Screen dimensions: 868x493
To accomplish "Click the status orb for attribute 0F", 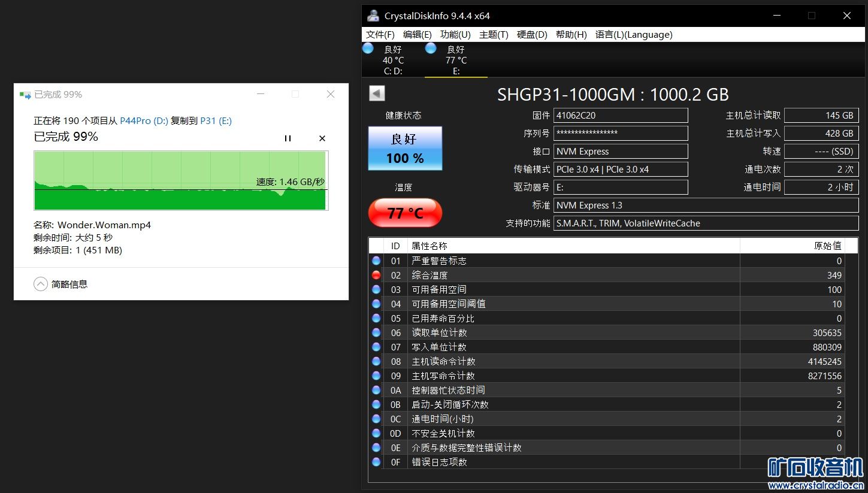I will coord(376,462).
